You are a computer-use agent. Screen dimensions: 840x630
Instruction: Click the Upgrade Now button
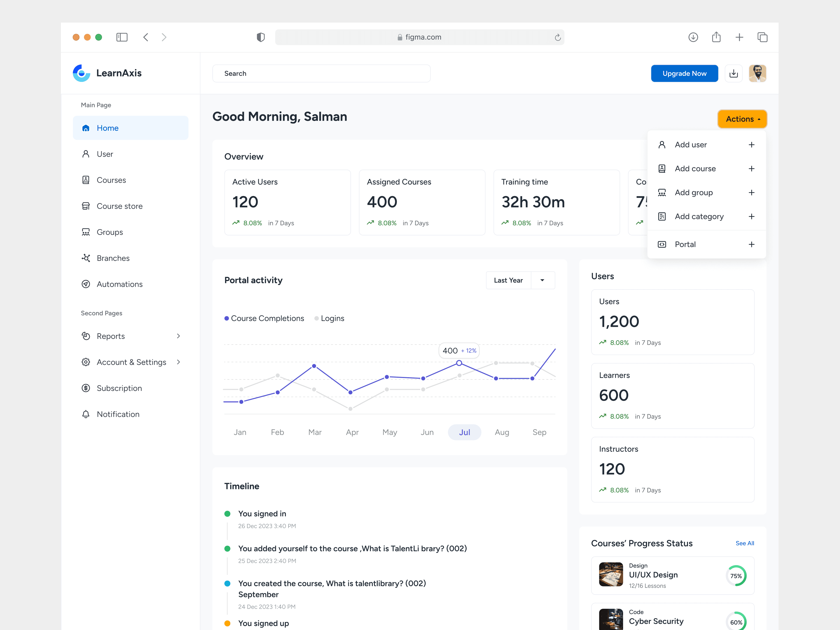click(684, 73)
